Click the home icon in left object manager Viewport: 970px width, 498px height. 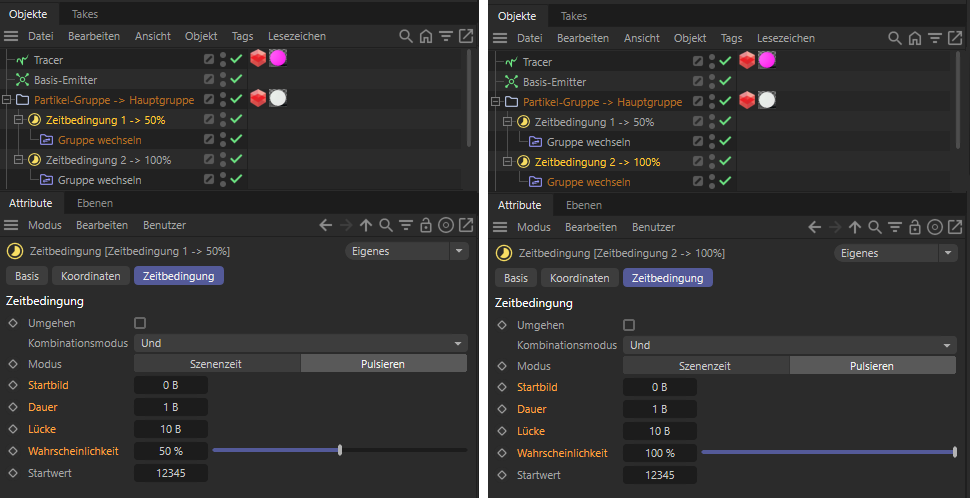(x=426, y=36)
